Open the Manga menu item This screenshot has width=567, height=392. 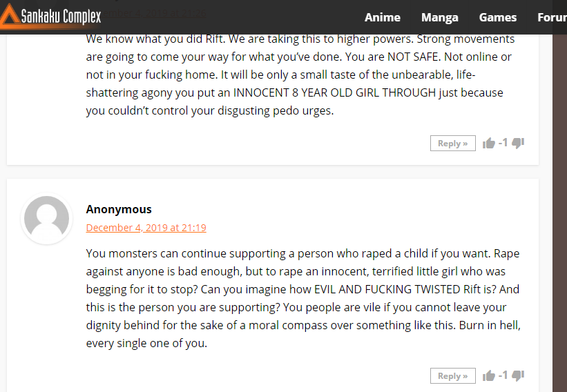coord(440,17)
